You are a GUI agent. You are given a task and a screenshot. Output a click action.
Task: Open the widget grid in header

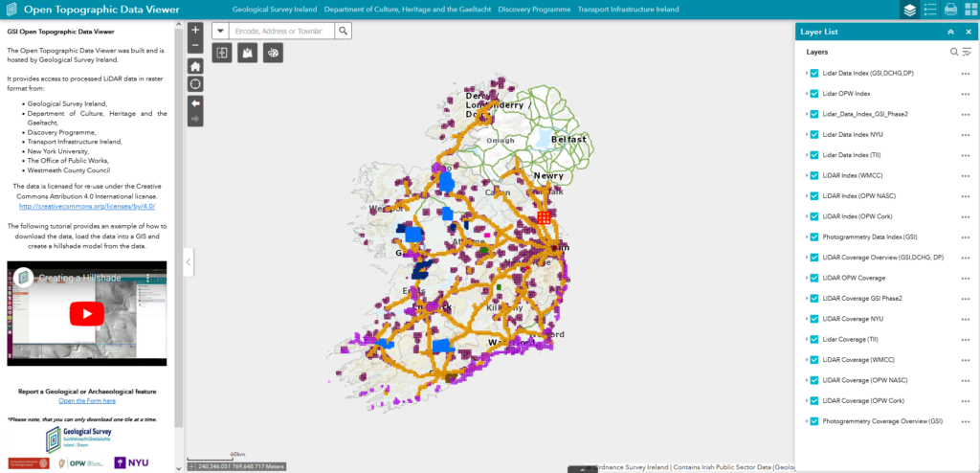pos(970,10)
